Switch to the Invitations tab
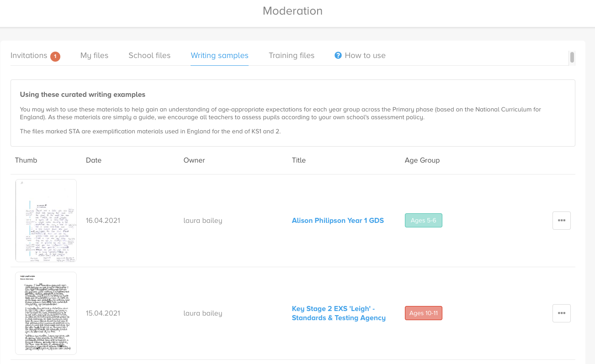The height and width of the screenshot is (364, 595). point(29,55)
